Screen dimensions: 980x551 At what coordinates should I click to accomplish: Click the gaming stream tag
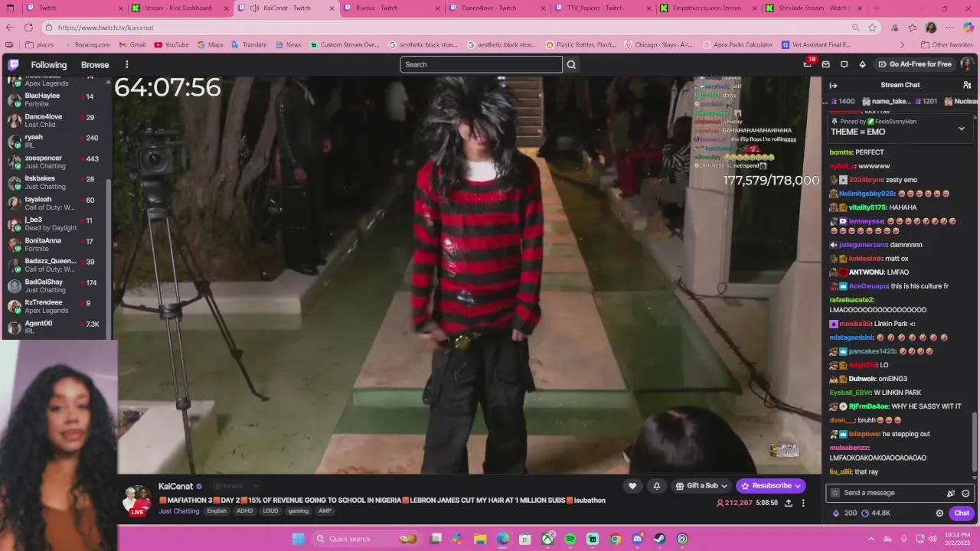pyautogui.click(x=298, y=511)
